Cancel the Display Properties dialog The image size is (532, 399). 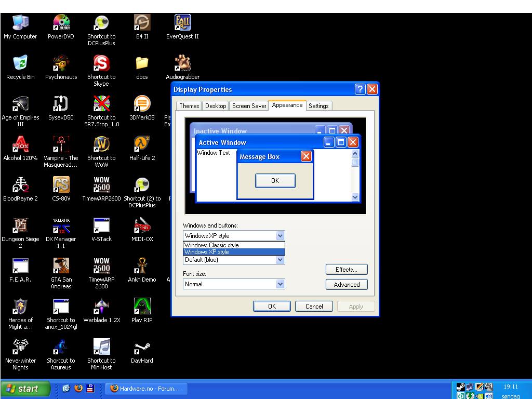tap(314, 307)
